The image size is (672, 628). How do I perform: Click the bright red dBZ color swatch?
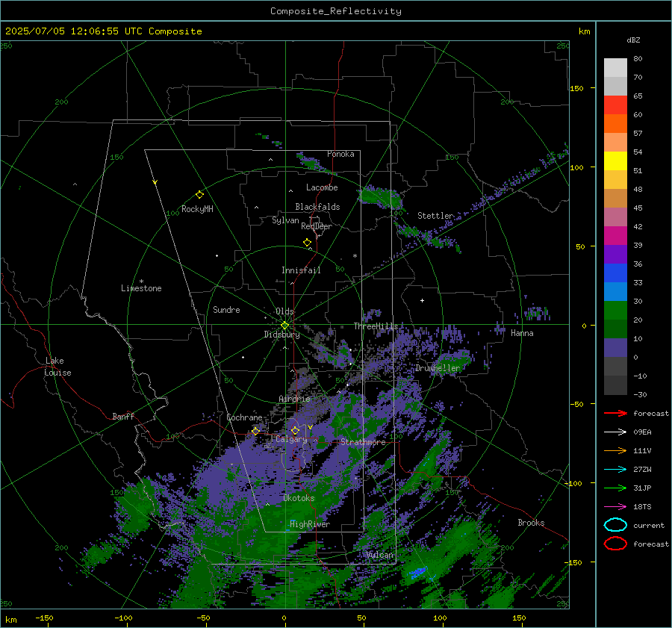pyautogui.click(x=615, y=105)
